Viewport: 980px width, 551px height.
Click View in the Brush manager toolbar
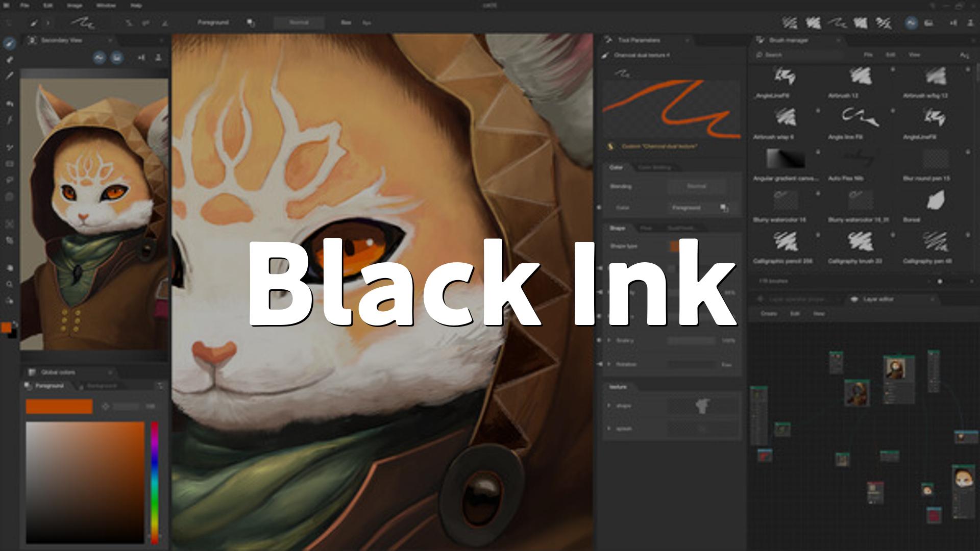pyautogui.click(x=914, y=55)
